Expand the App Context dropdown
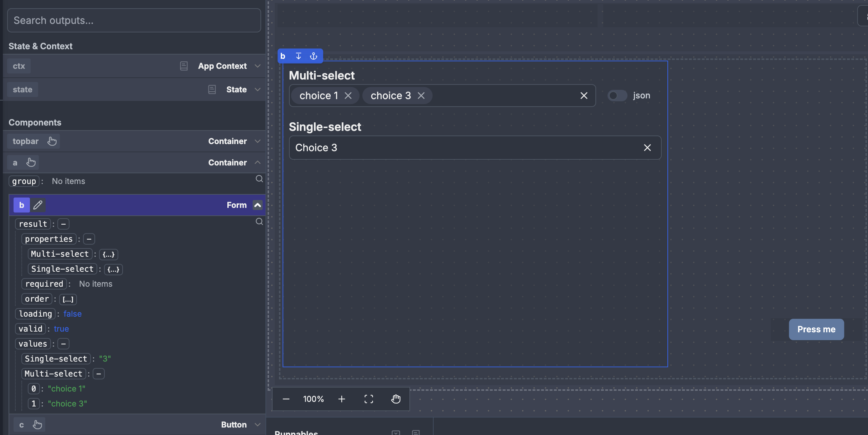 click(258, 66)
